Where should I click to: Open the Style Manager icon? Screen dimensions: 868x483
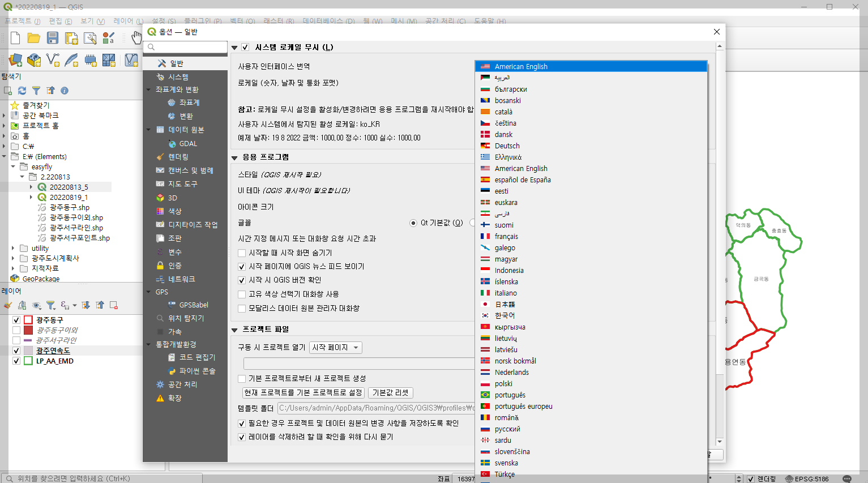pos(108,38)
